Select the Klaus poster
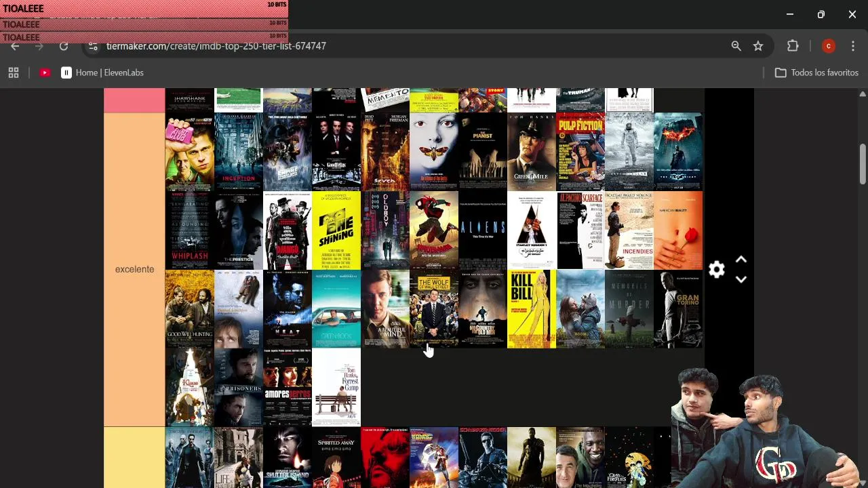868x488 pixels. [189, 388]
